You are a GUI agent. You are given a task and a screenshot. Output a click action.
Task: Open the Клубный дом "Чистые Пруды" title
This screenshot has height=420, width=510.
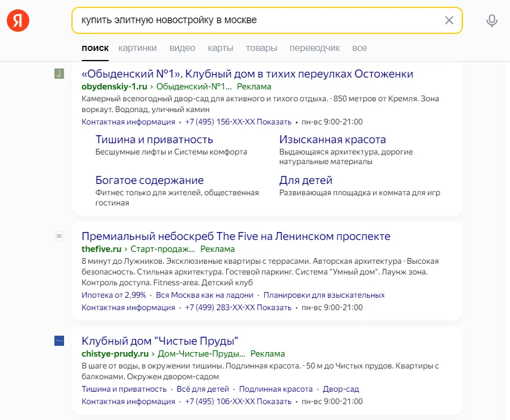(160, 341)
